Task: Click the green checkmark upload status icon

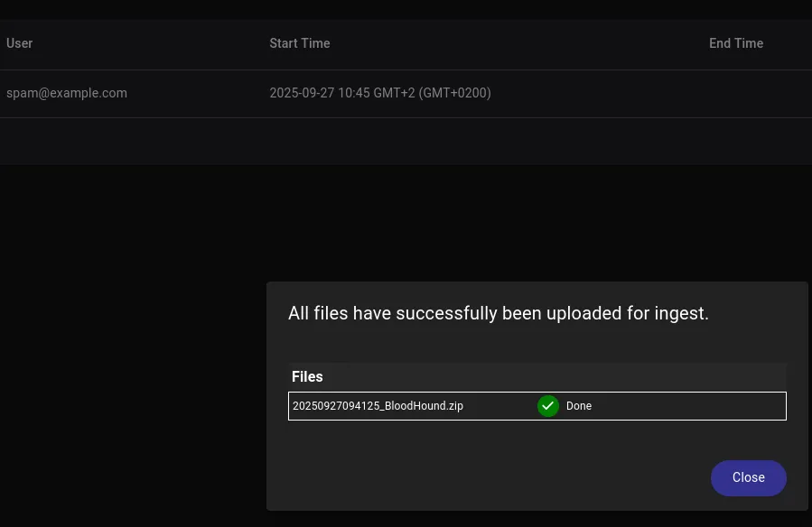Action: click(548, 406)
